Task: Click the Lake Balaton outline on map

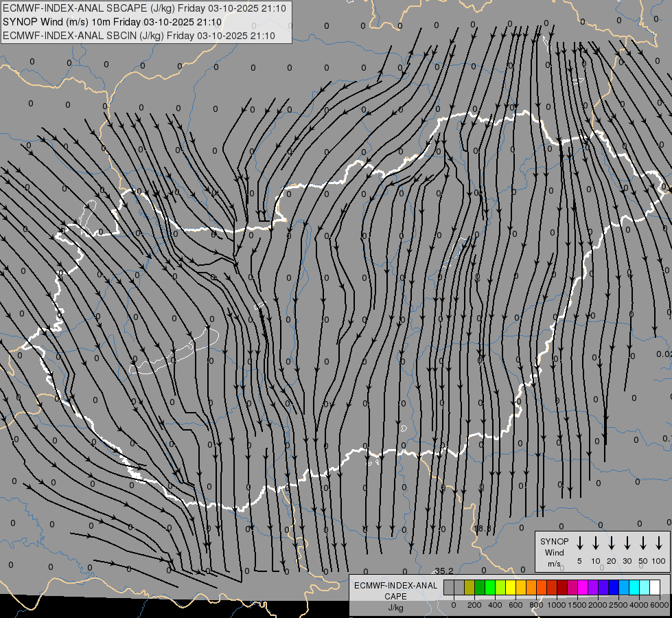Action: (175, 353)
